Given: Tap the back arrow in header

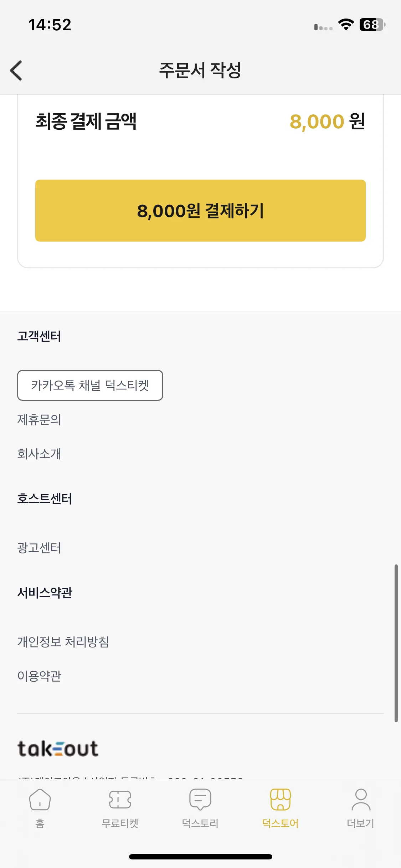Looking at the screenshot, I should [x=16, y=70].
